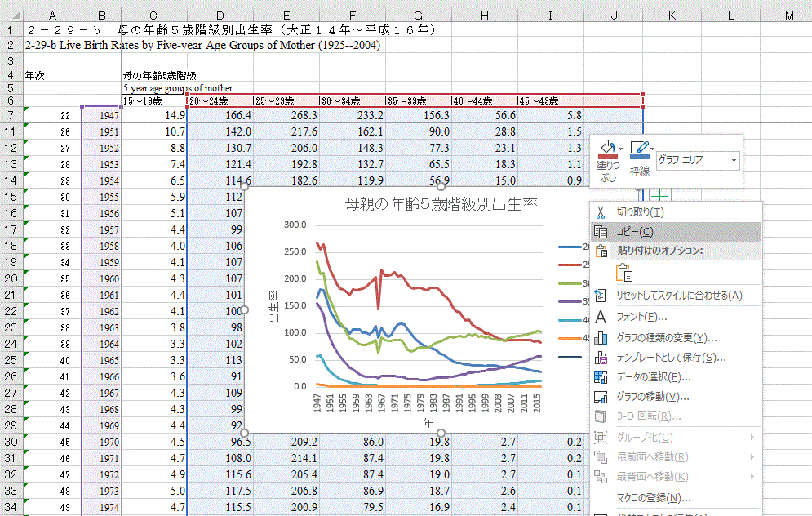812x516 pixels.
Task: Select the chart title 母親の年齢5歳階級別出生率
Action: pos(441,204)
